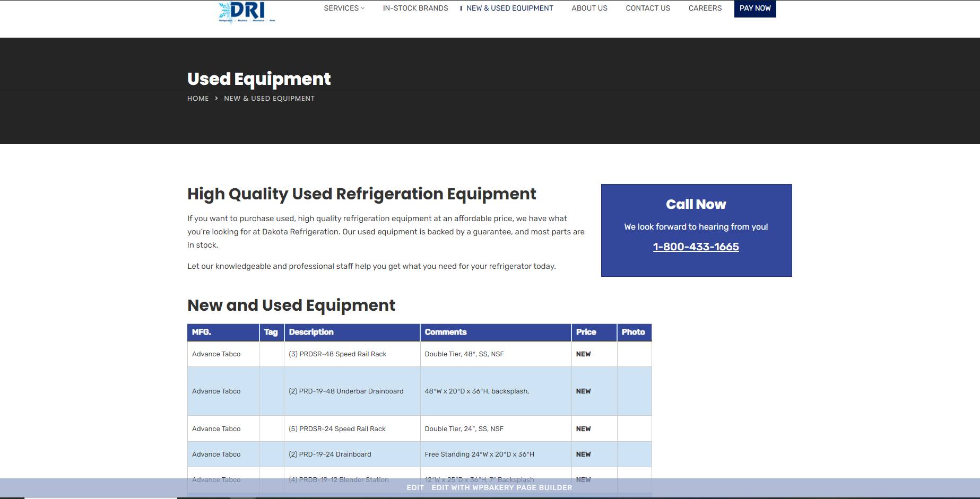Navigate to Contact Us page
The width and height of the screenshot is (980, 499).
(x=647, y=8)
